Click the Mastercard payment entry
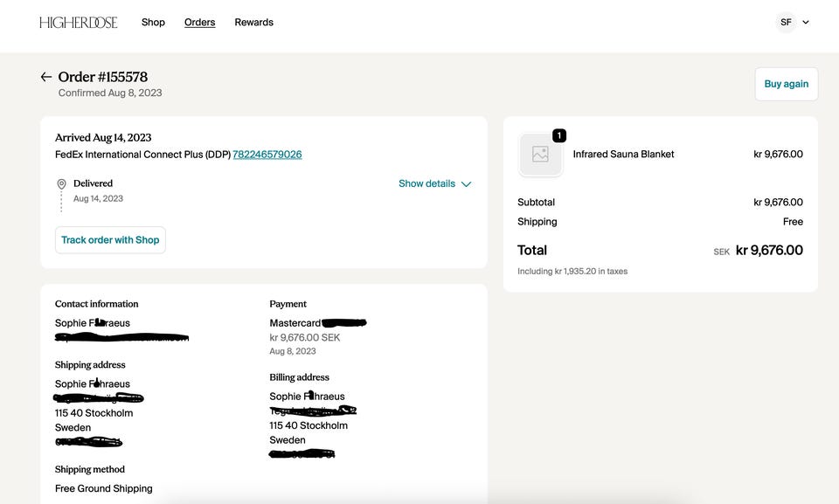This screenshot has height=504, width=839. pos(295,323)
